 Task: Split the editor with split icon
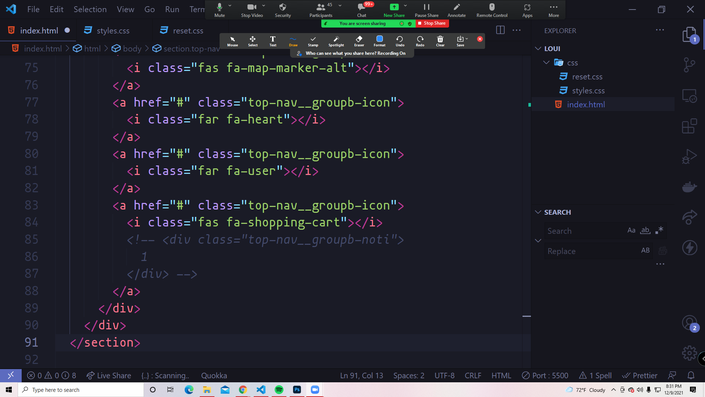pyautogui.click(x=500, y=30)
